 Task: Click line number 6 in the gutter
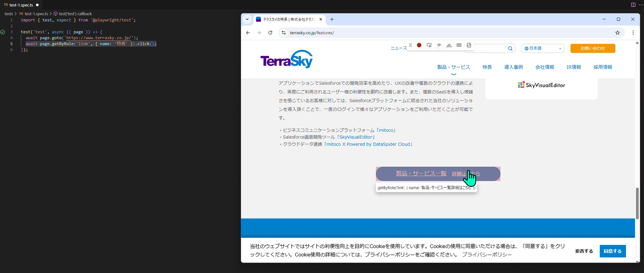[x=11, y=50]
